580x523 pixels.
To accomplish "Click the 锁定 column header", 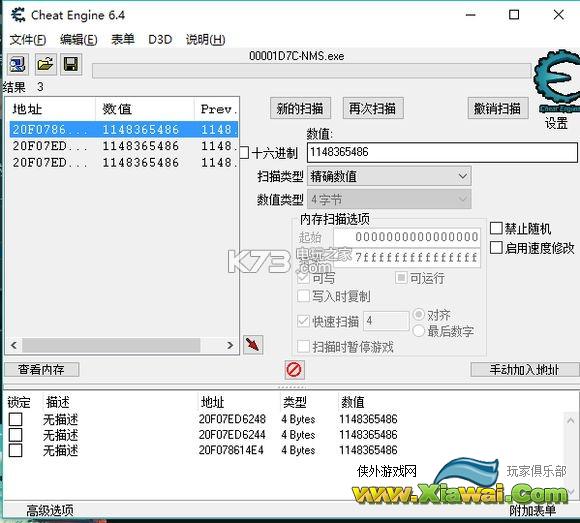I will 19,402.
